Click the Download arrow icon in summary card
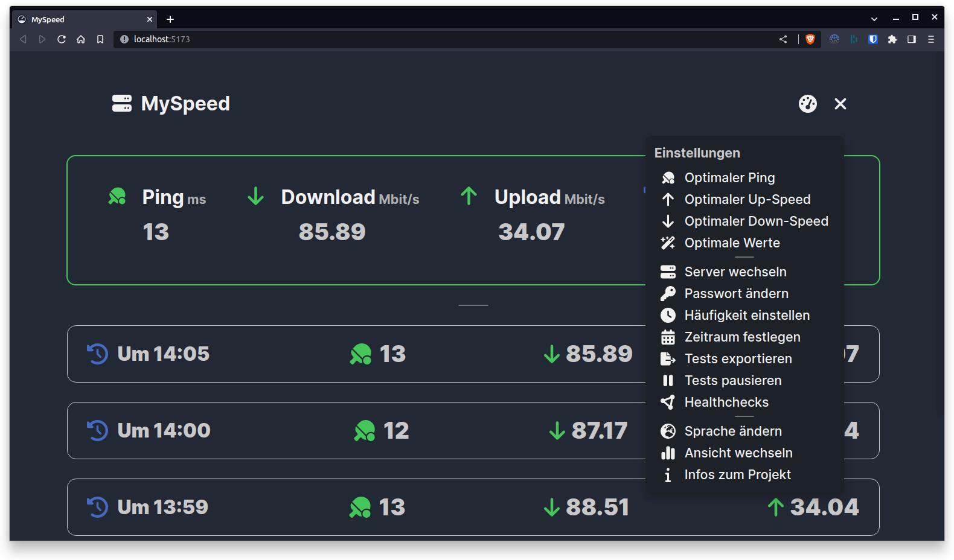 [x=256, y=196]
